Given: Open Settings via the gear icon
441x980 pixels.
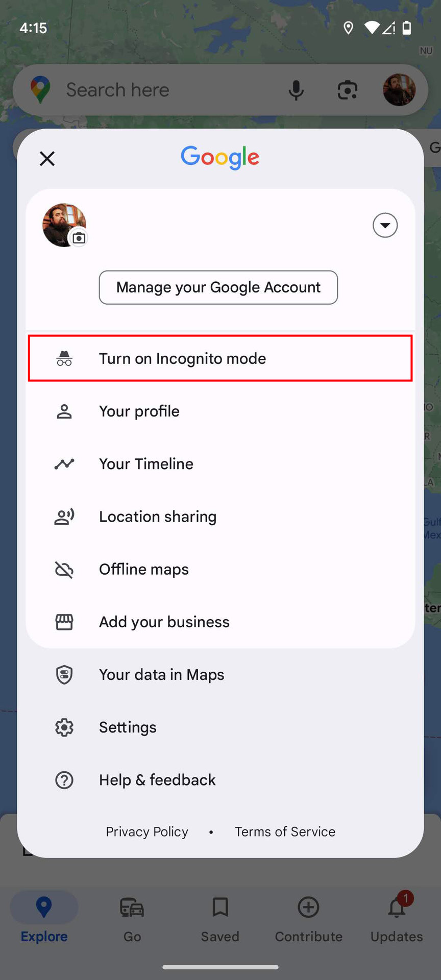Looking at the screenshot, I should (x=64, y=727).
